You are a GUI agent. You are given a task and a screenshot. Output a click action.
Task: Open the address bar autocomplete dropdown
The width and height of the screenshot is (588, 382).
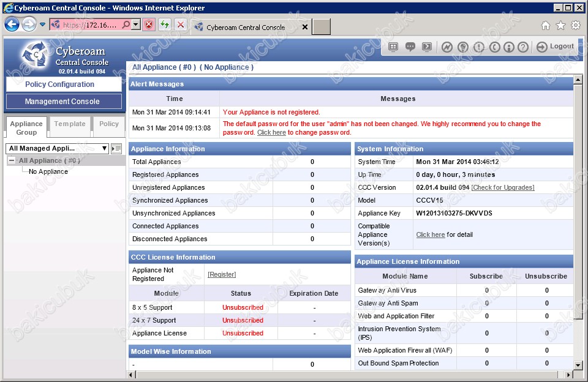[x=136, y=24]
